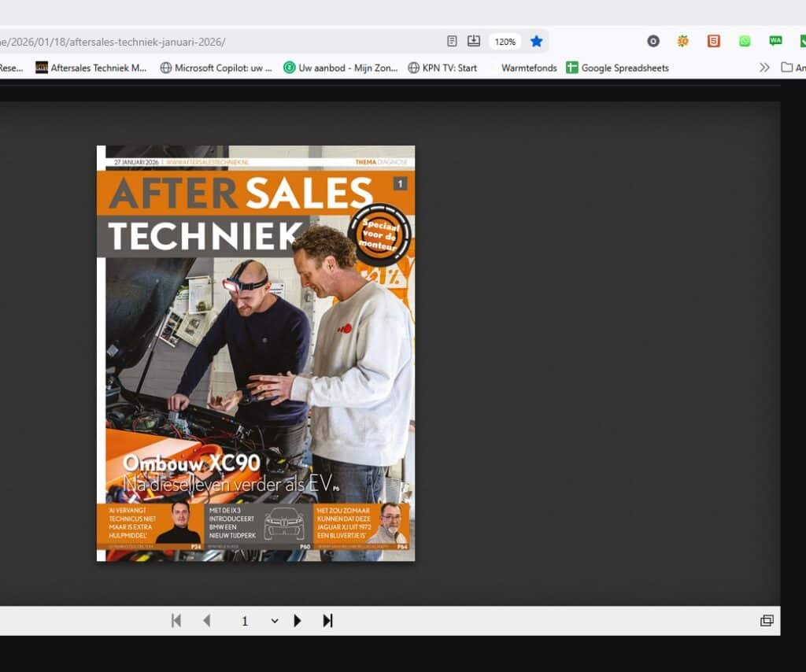Toggle reader view in address bar

[452, 41]
